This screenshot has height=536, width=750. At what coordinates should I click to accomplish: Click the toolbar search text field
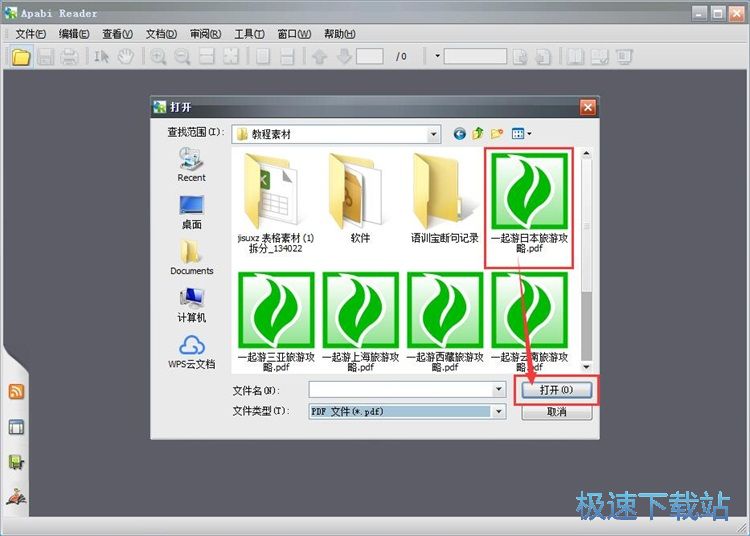coord(475,56)
